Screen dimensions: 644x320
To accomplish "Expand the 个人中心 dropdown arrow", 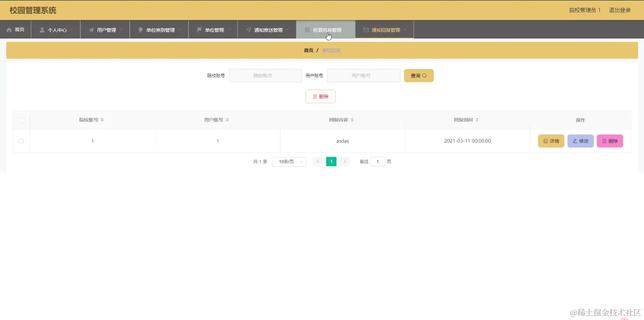I will click(x=71, y=30).
